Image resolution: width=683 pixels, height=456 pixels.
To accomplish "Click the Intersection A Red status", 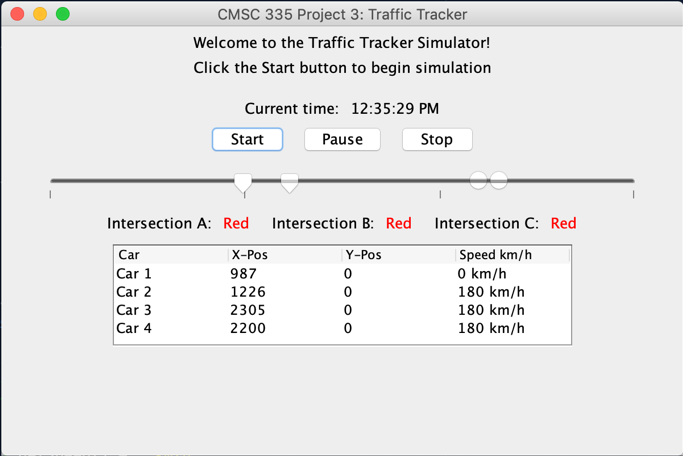I will coord(236,223).
